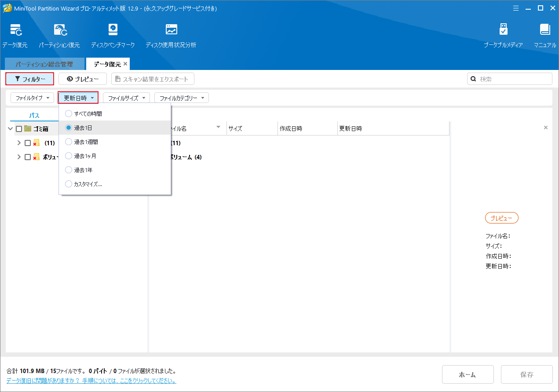Select 過去1週間 radio option
This screenshot has width=559, height=392.
pyautogui.click(x=69, y=142)
